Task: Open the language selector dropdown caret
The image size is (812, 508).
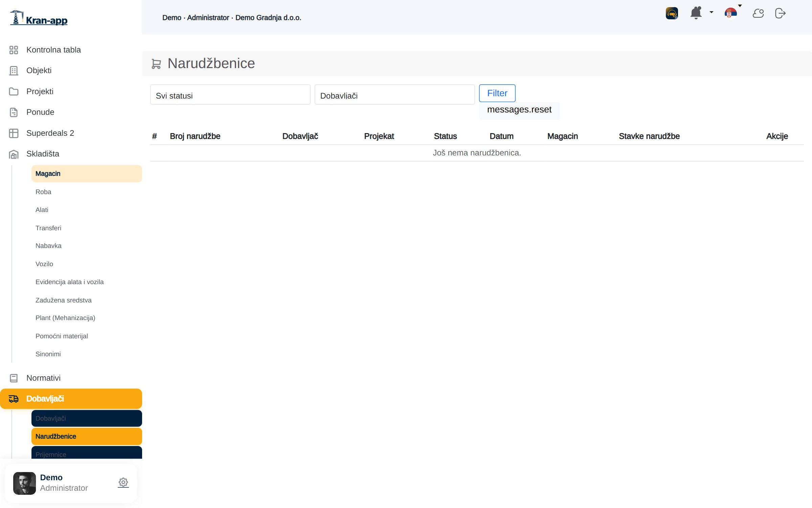Action: coord(740,5)
